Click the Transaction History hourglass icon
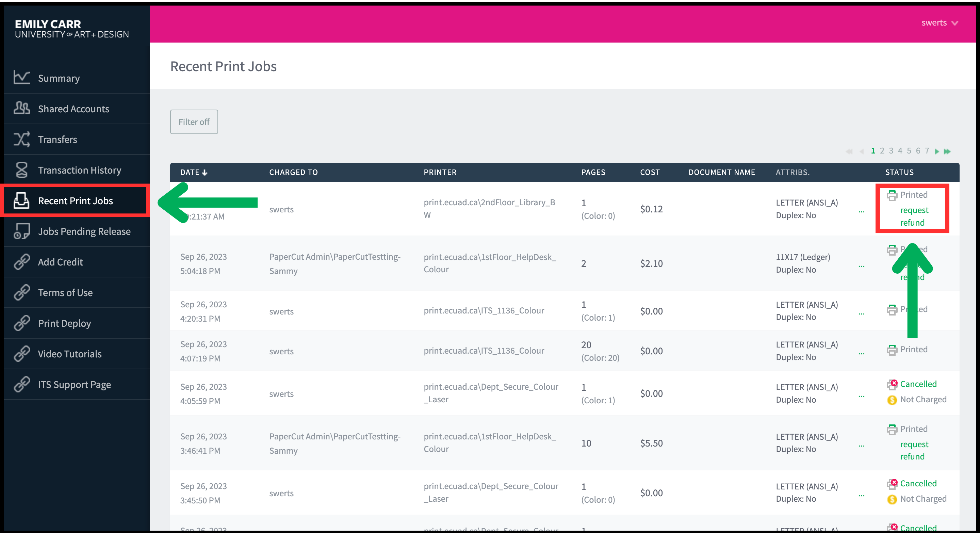Screen dimensions: 980x533 (x=21, y=170)
